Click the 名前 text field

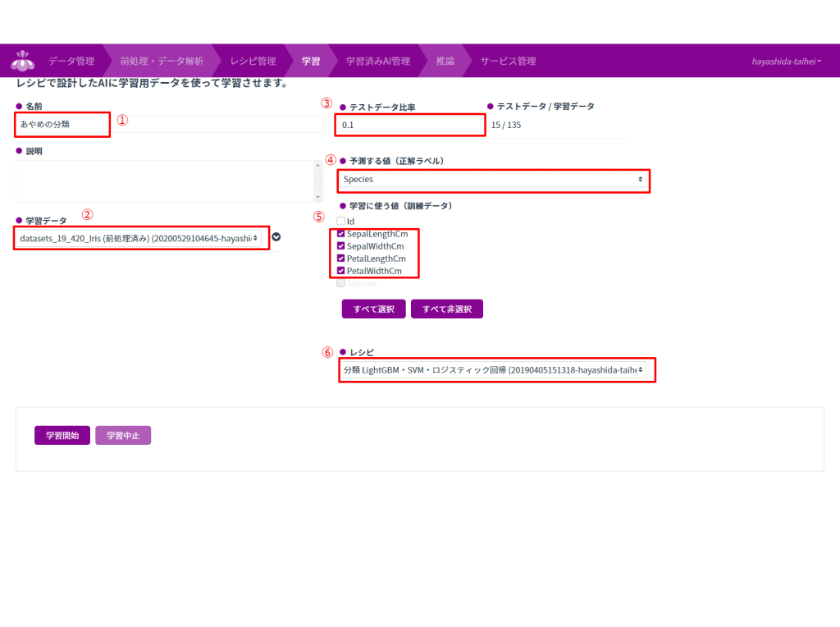[x=62, y=124]
